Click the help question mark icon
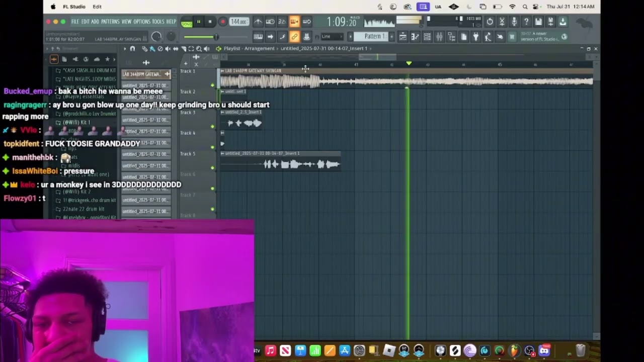The image size is (644, 362). (526, 22)
